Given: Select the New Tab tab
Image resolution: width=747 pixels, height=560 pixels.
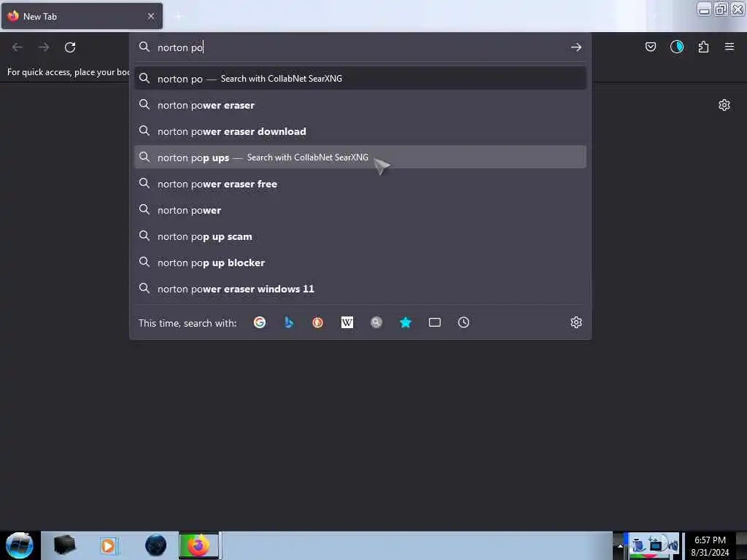Looking at the screenshot, I should 82,16.
